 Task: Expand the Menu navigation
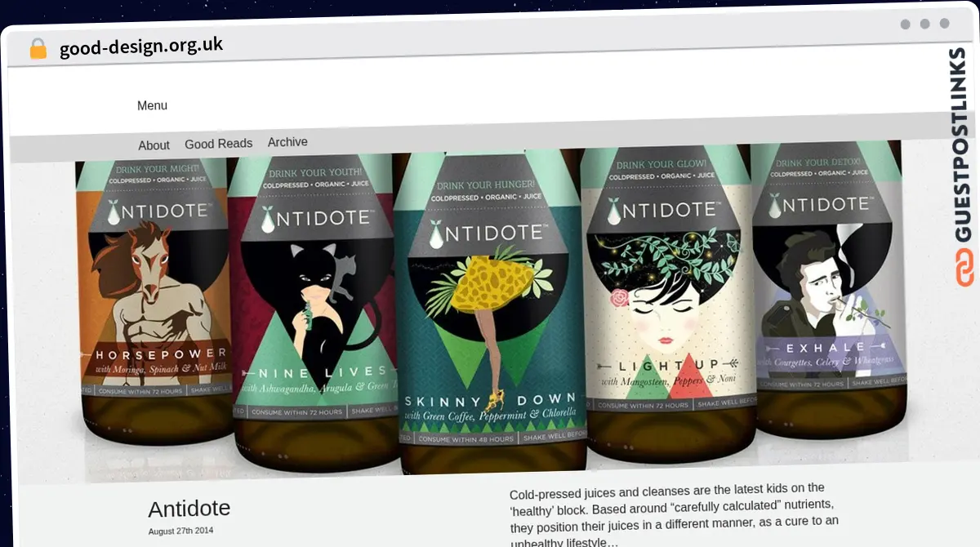coord(152,105)
